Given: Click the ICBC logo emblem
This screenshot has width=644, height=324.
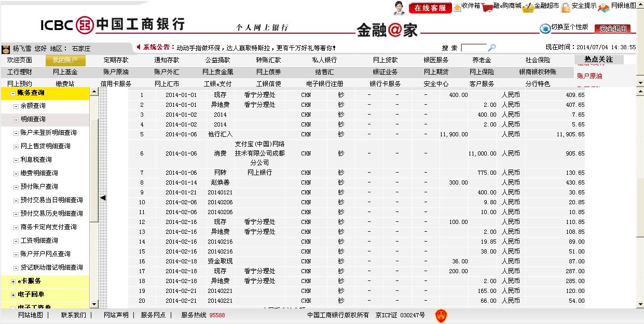Looking at the screenshot, I should click(85, 25).
